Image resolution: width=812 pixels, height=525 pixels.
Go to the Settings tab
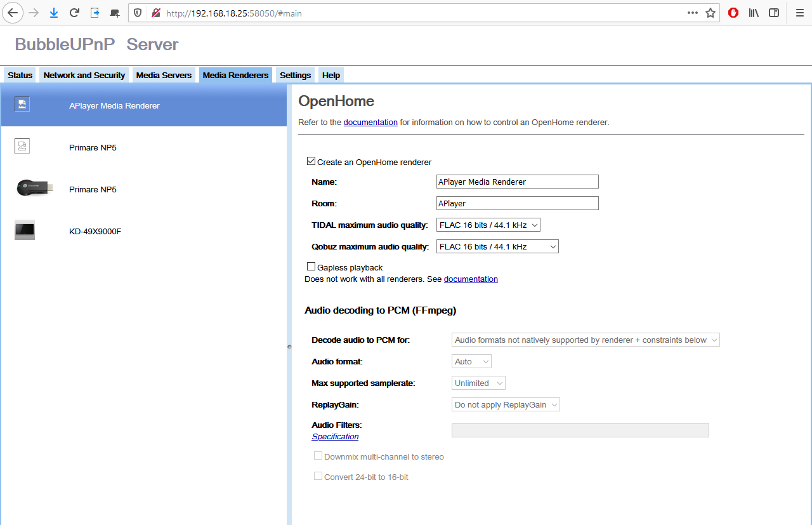(295, 75)
